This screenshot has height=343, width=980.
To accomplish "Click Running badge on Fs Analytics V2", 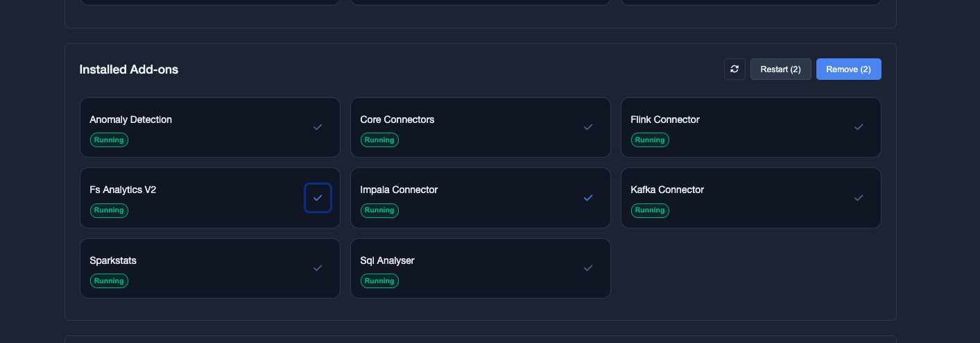I will 109,210.
